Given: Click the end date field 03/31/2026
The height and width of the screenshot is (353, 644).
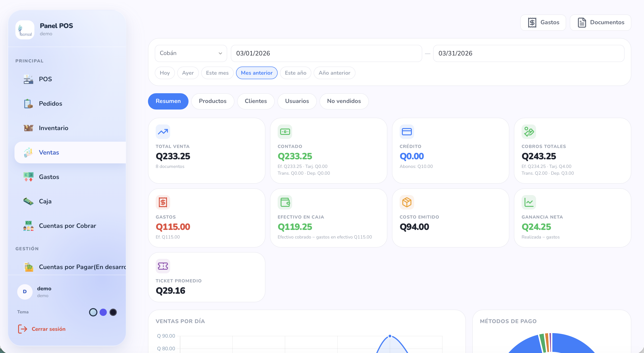Looking at the screenshot, I should click(x=529, y=53).
